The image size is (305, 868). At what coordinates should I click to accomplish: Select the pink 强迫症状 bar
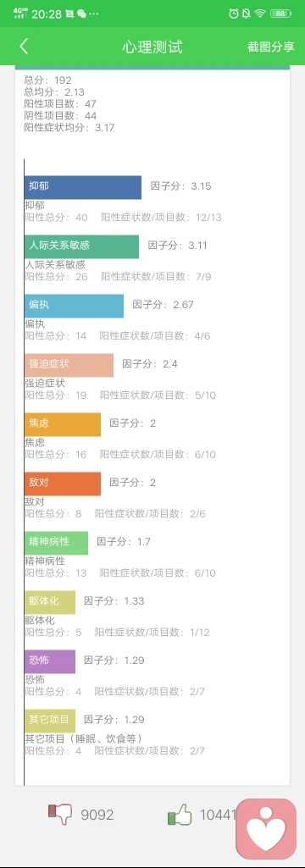pos(69,365)
